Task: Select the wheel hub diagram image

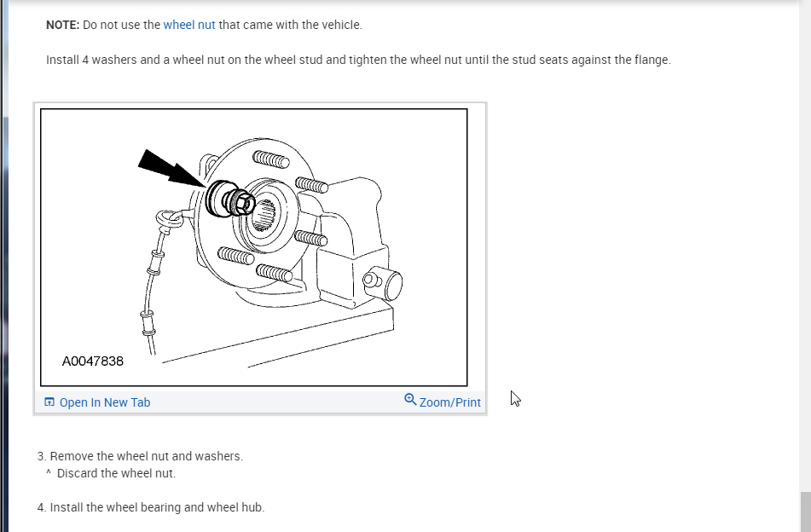Action: pyautogui.click(x=254, y=247)
